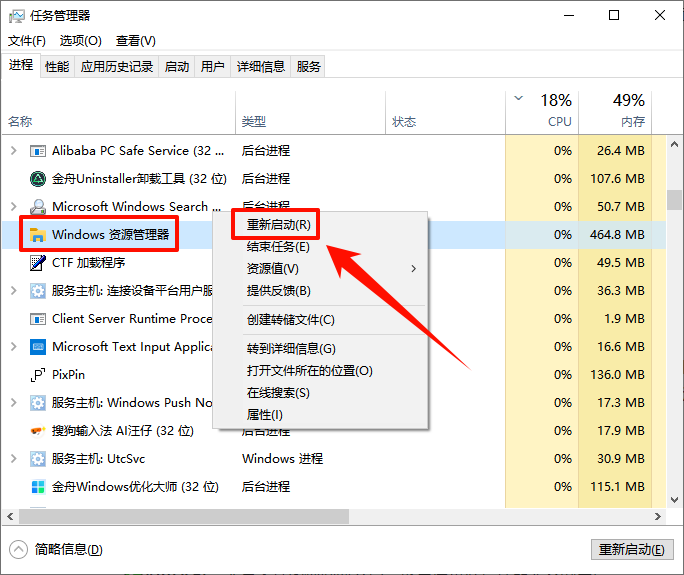Click the 搜狗输入法 AI汪仔 process icon

click(38, 431)
